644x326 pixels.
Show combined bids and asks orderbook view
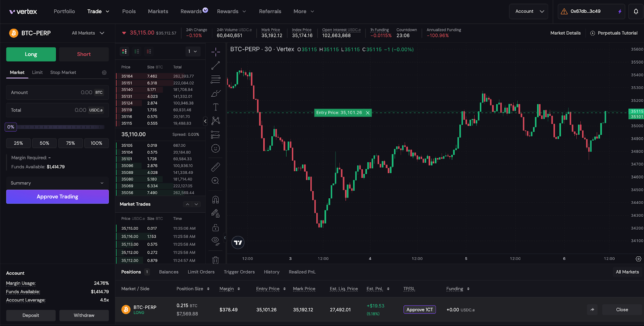[x=124, y=51]
